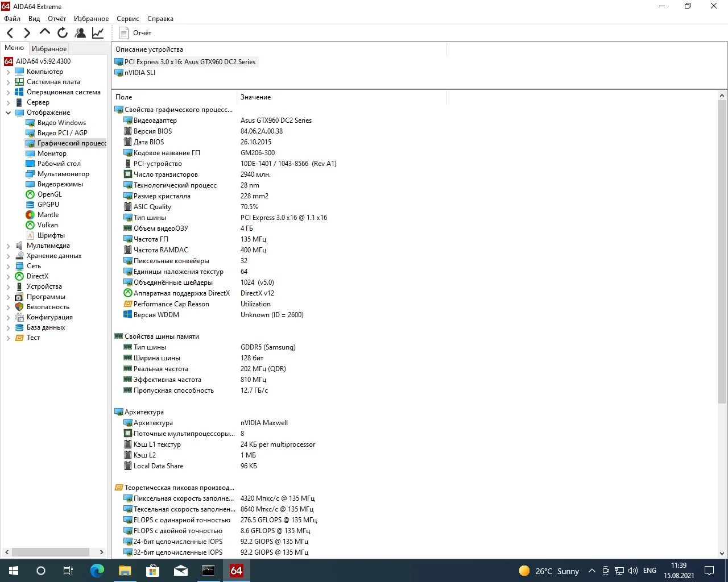The width and height of the screenshot is (728, 582).
Task: Expand the Операционная система tree node
Action: click(8, 93)
